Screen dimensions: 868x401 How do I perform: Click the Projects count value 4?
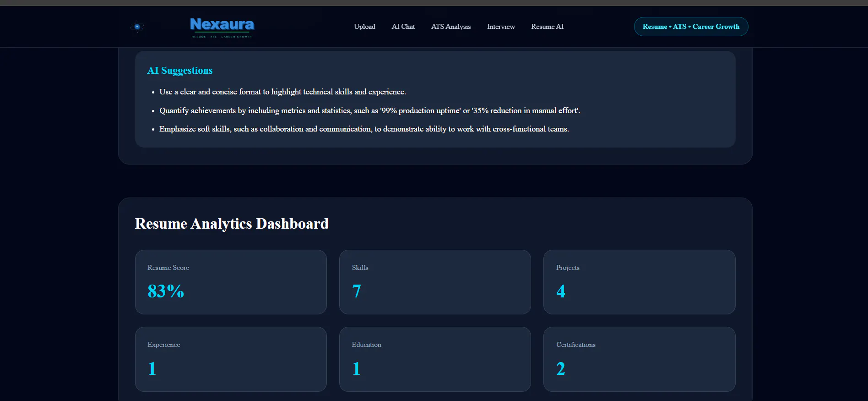(x=561, y=291)
